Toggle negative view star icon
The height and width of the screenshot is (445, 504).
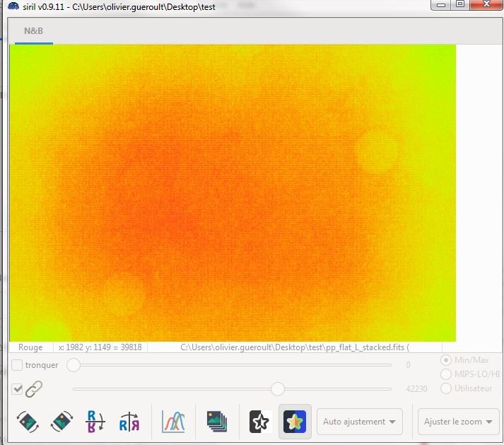260,422
